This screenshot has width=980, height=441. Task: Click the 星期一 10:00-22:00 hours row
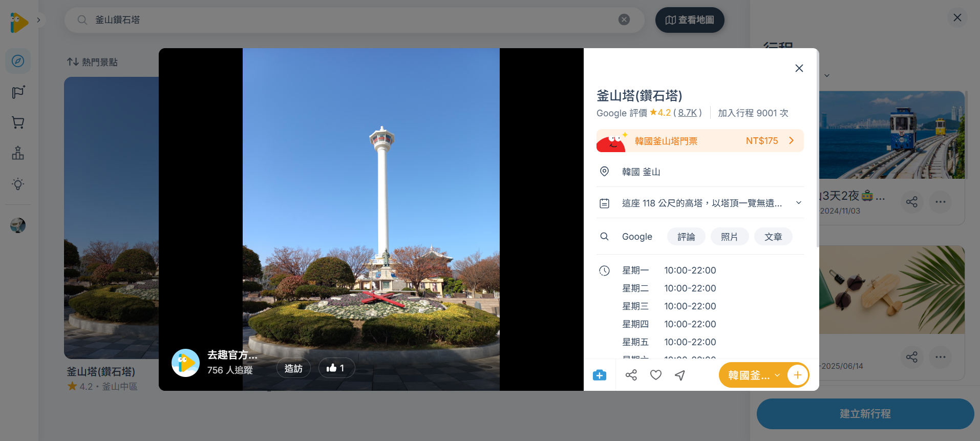(669, 270)
